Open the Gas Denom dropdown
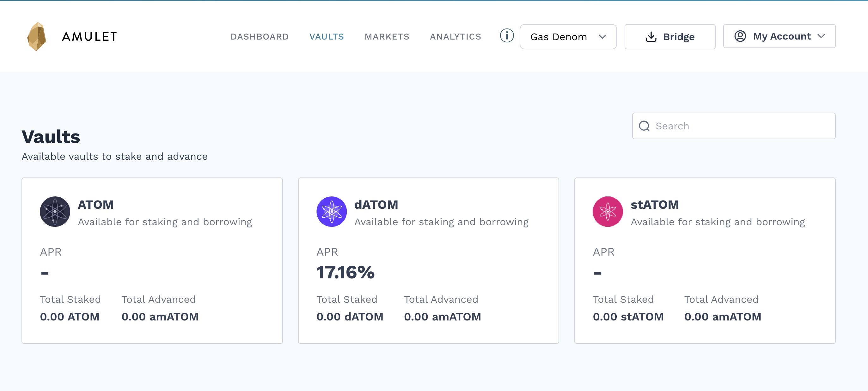Viewport: 868px width, 391px height. 568,37
